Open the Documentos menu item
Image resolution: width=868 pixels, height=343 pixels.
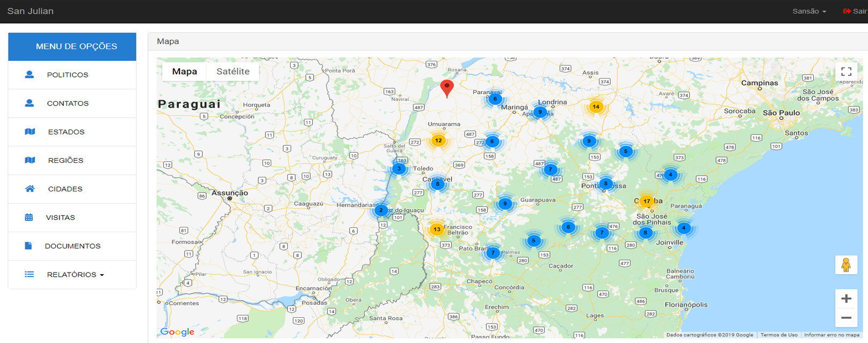click(x=73, y=246)
